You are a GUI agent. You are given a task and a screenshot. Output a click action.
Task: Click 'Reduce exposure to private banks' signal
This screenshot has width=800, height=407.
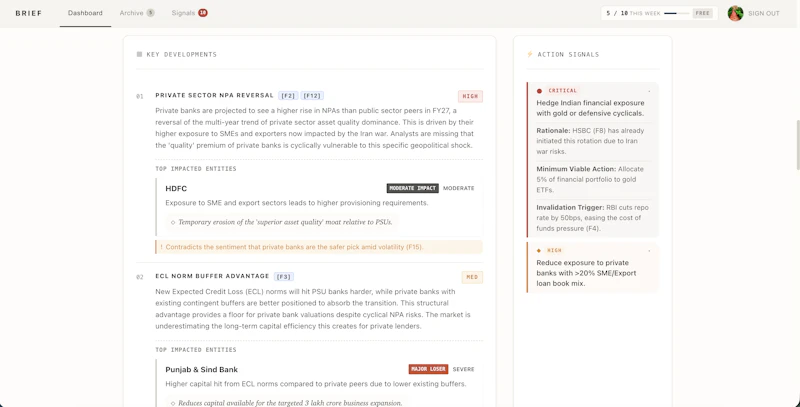(x=587, y=273)
